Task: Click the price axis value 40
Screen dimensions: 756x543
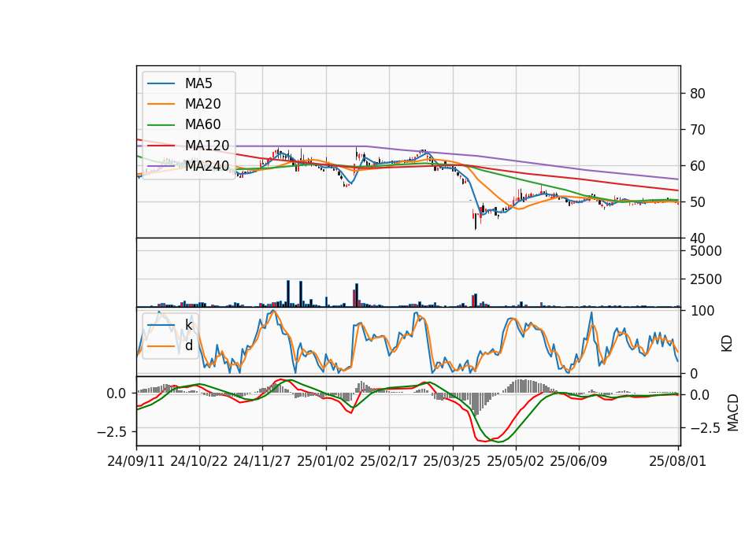Action: point(698,238)
